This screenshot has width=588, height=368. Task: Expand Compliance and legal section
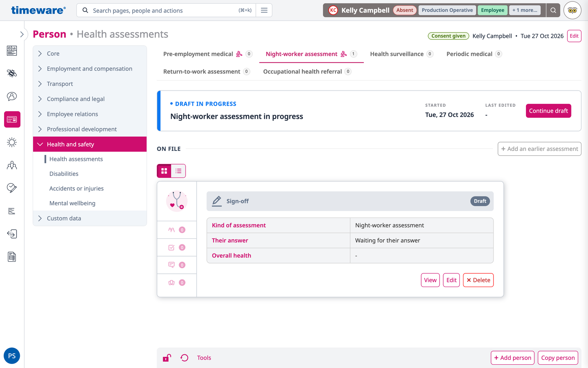click(90, 99)
